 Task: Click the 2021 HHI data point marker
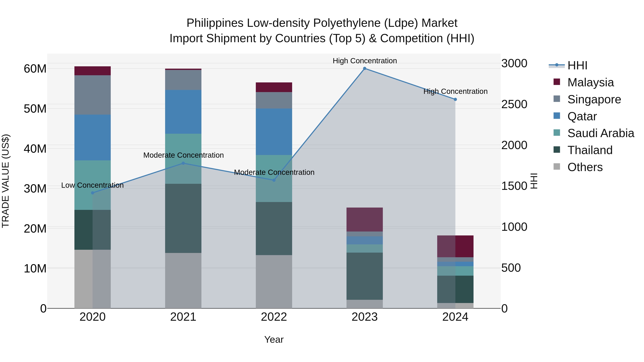(183, 163)
